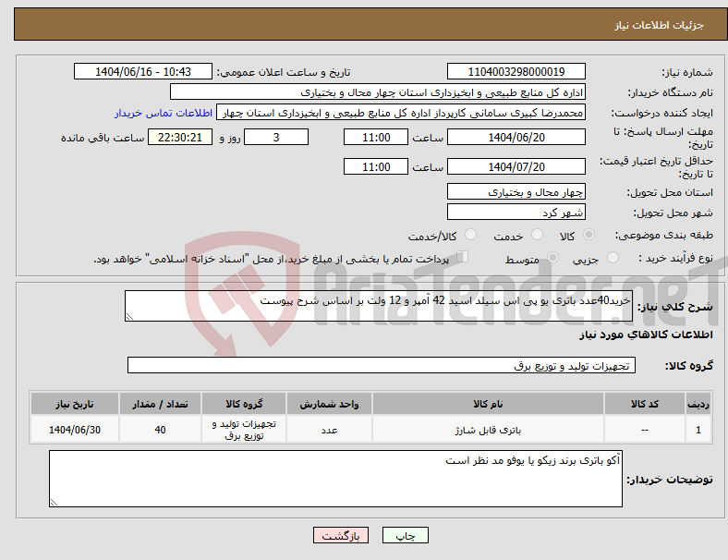Select the متوسط purchase type radio

552,258
